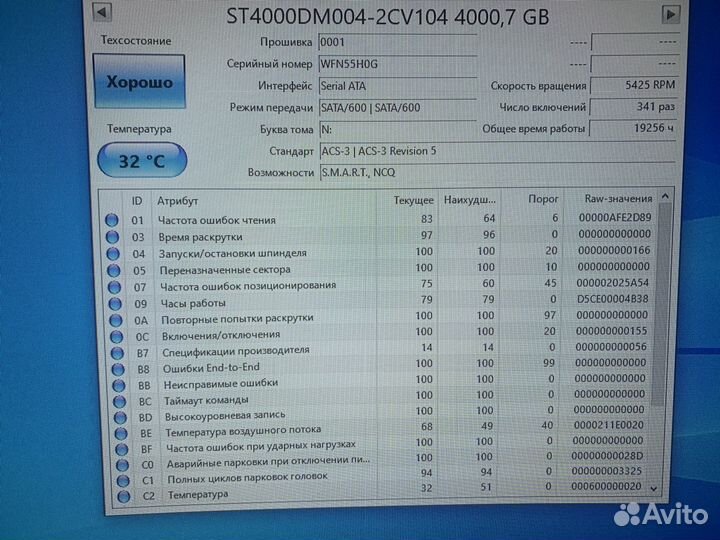Click status circle icon for attribute BE
The height and width of the screenshot is (540, 720).
pyautogui.click(x=121, y=433)
